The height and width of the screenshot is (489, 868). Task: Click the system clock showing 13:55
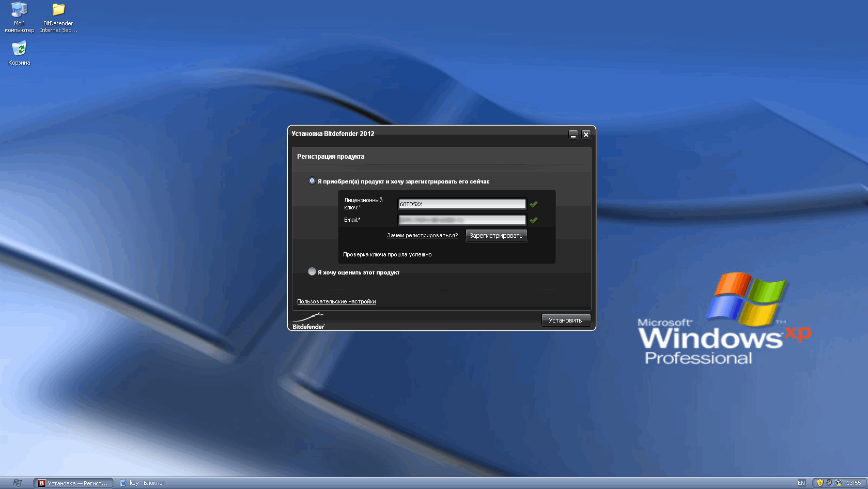coord(854,483)
